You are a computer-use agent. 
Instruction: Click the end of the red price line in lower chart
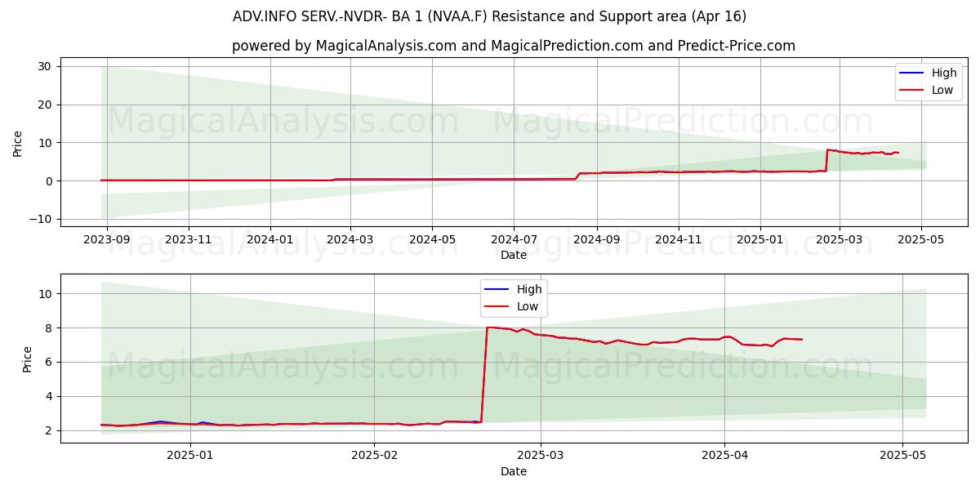click(802, 339)
